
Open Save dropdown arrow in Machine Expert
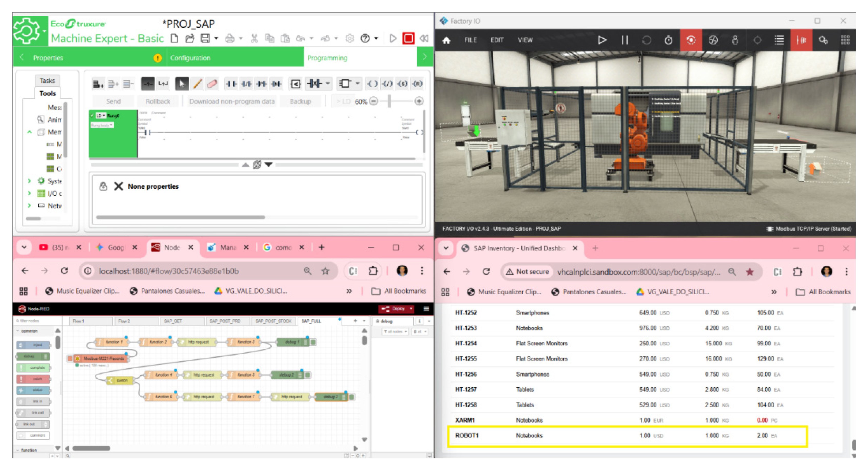coord(216,38)
